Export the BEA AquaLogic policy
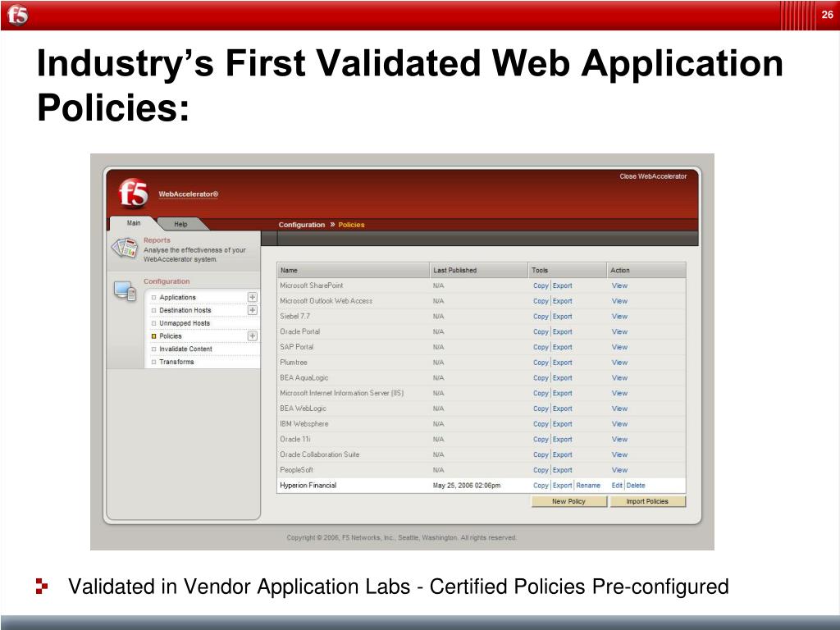The width and height of the screenshot is (840, 630). click(x=563, y=377)
